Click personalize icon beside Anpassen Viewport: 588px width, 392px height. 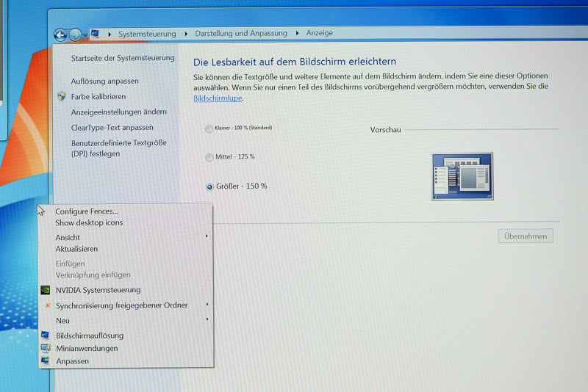click(x=46, y=360)
